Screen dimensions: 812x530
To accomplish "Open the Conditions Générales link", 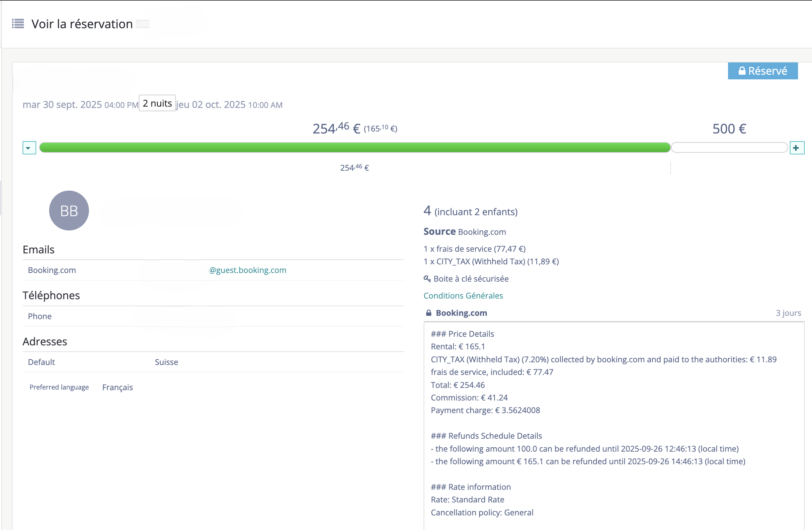I will pos(463,296).
